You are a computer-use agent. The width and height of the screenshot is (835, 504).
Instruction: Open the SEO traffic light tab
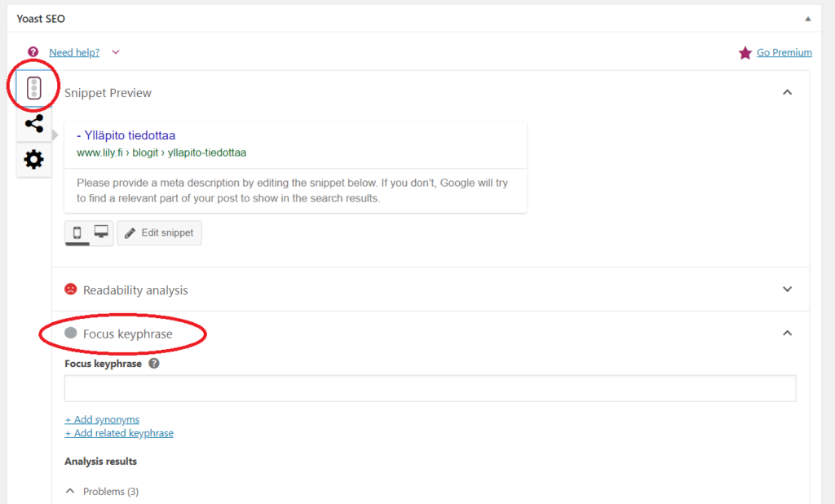(34, 88)
